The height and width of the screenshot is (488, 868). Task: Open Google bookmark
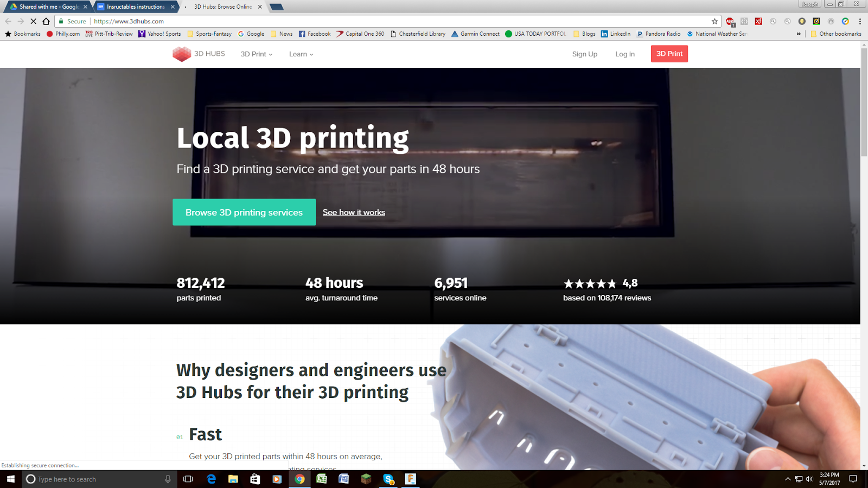pyautogui.click(x=251, y=34)
